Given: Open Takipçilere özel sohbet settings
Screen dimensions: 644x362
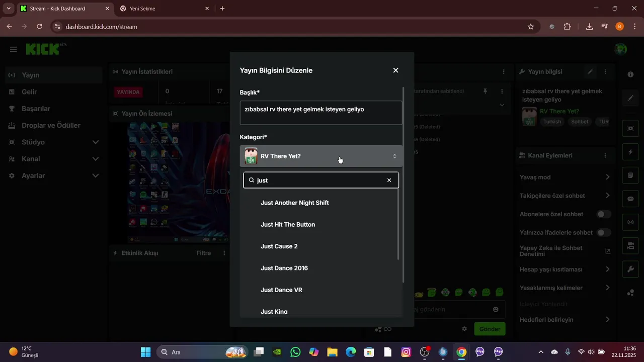Looking at the screenshot, I should point(565,196).
